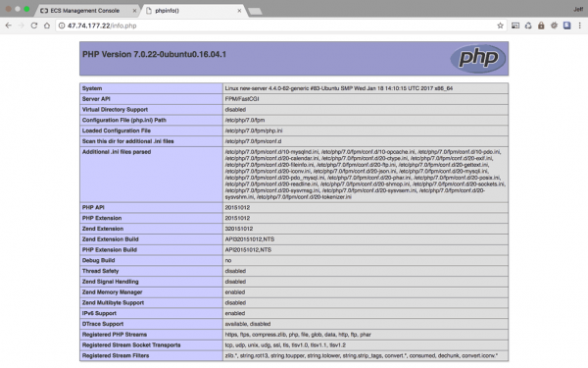
Task: Click the FPM/FastCGI value
Action: 242,99
